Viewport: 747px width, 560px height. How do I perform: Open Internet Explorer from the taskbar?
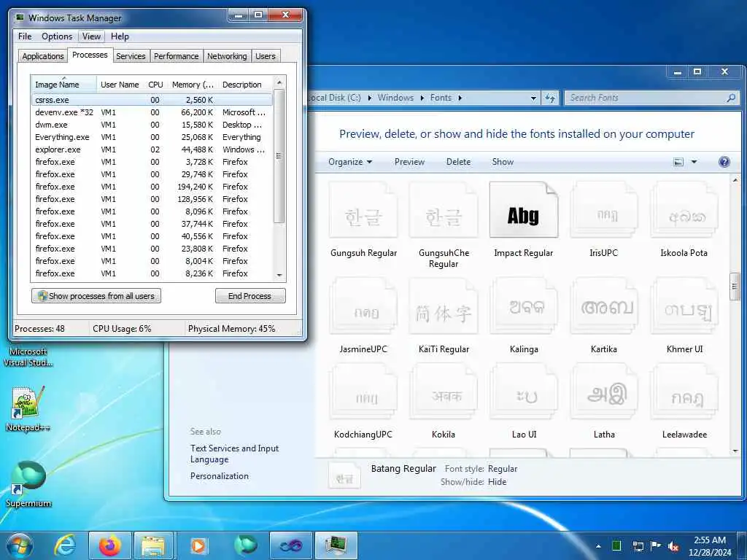click(x=65, y=545)
